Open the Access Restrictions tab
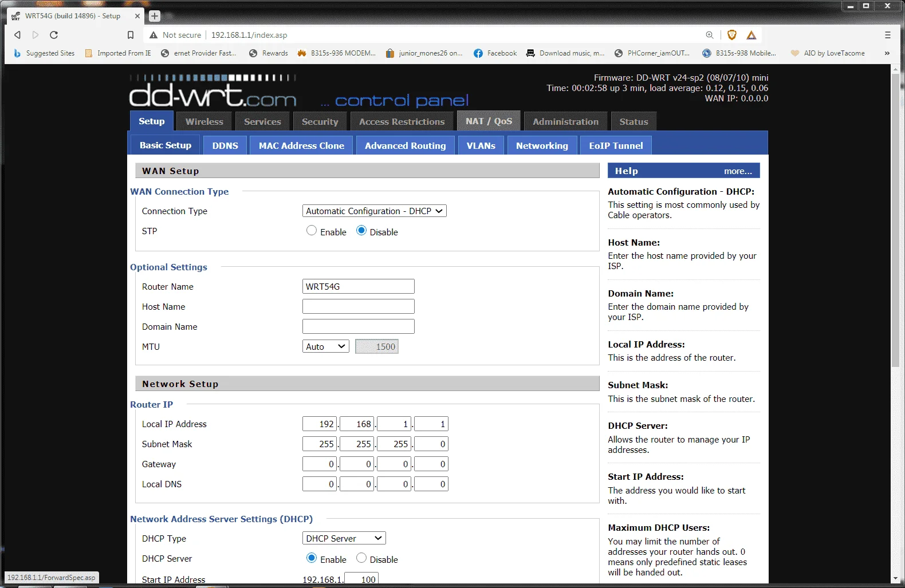 click(402, 122)
